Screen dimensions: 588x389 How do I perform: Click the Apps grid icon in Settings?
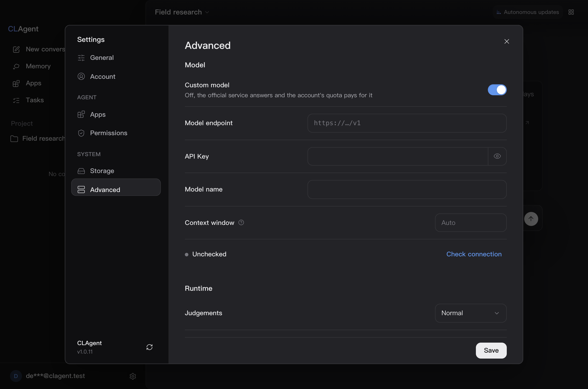pos(81,114)
